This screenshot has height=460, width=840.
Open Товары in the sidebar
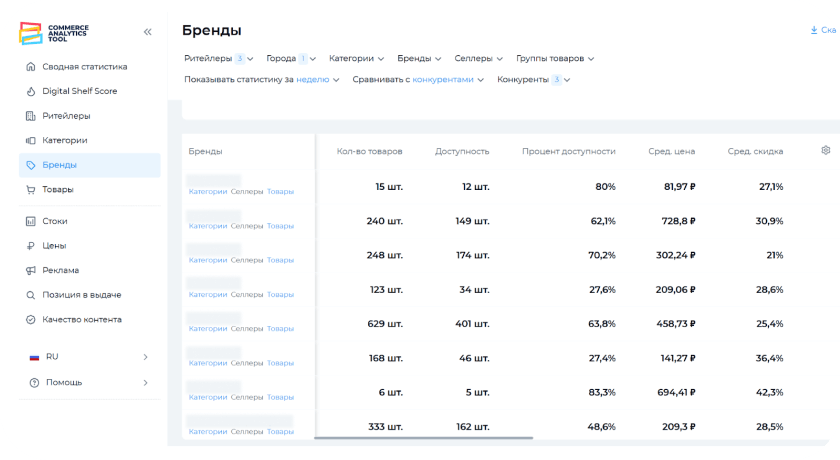click(58, 190)
